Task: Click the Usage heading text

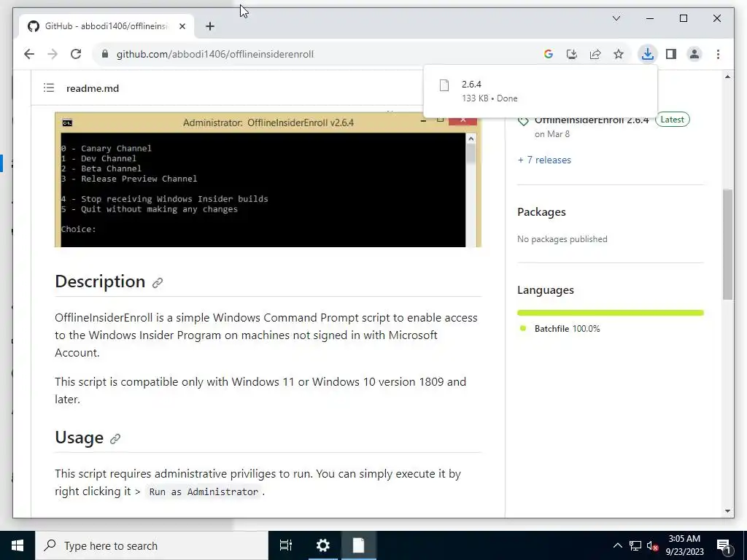Action: tap(79, 437)
